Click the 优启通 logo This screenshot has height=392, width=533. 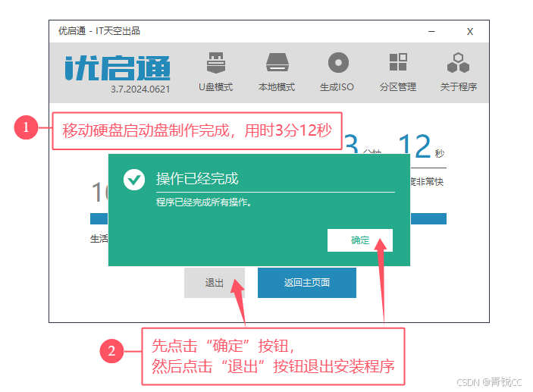tap(118, 68)
